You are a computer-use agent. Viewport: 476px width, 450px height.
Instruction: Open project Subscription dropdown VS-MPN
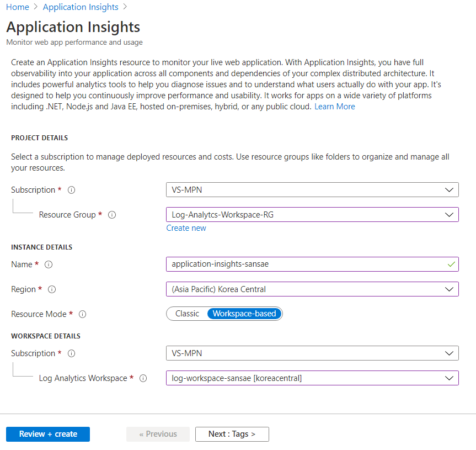[x=312, y=190]
